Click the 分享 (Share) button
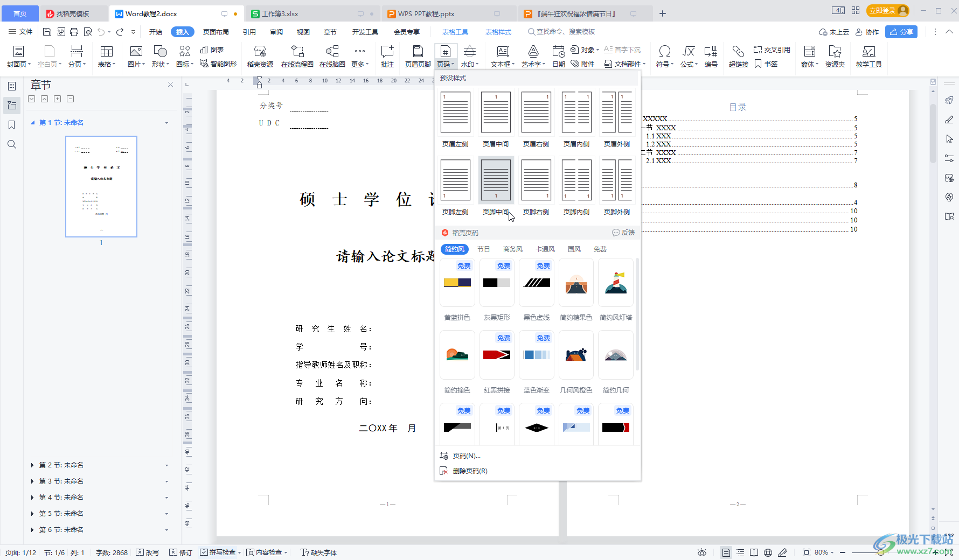Viewport: 959px width, 560px height. [x=901, y=32]
